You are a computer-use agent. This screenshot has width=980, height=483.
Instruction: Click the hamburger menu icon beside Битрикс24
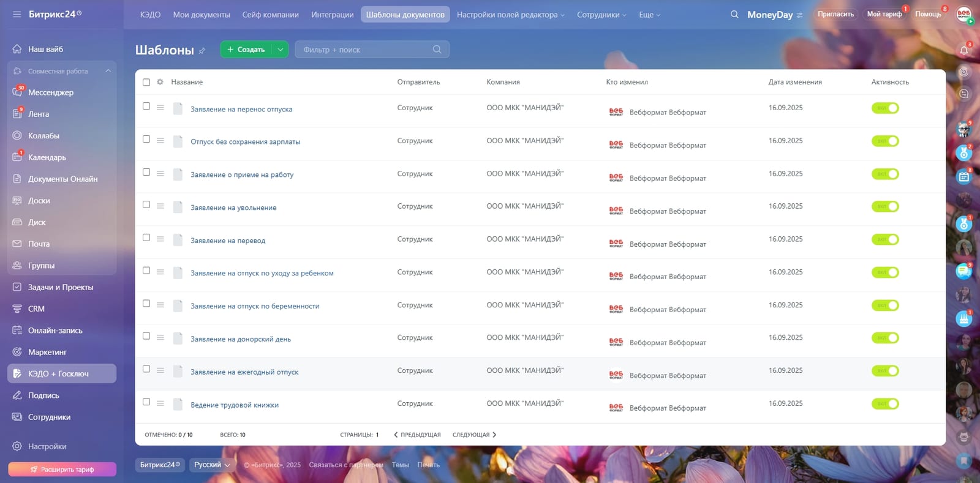pyautogui.click(x=17, y=14)
